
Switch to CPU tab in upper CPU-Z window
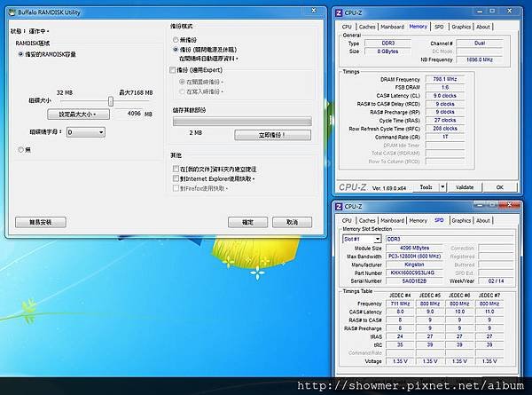tap(347, 27)
